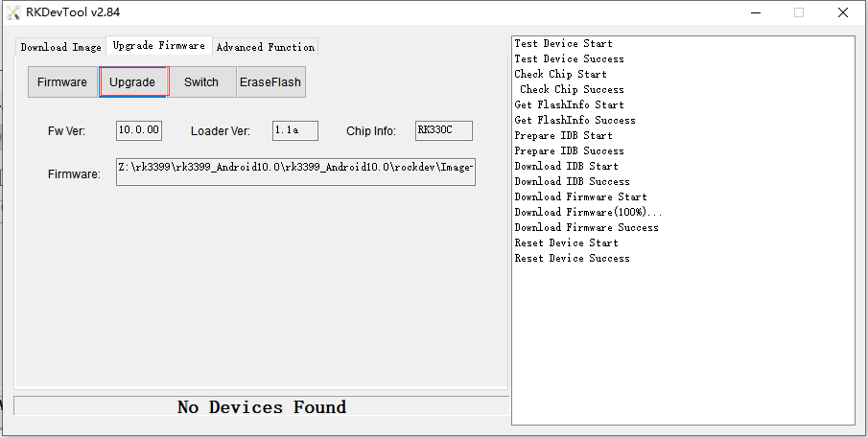Click the Firmware path field
The height and width of the screenshot is (438, 868).
coord(295,172)
